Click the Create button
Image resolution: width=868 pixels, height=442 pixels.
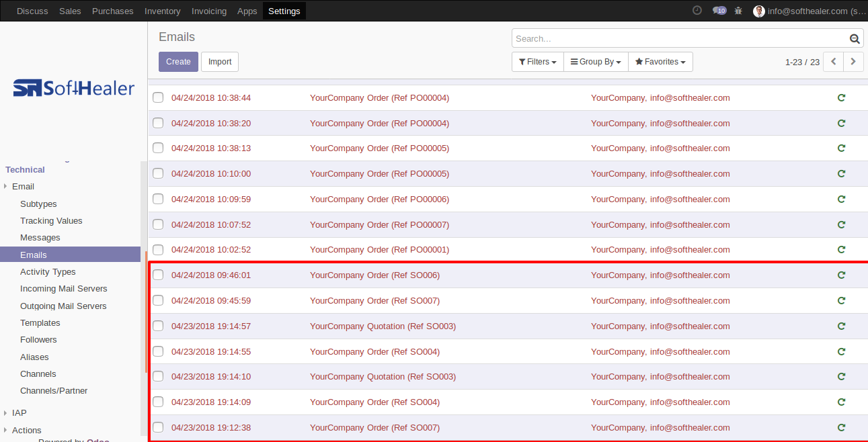178,62
